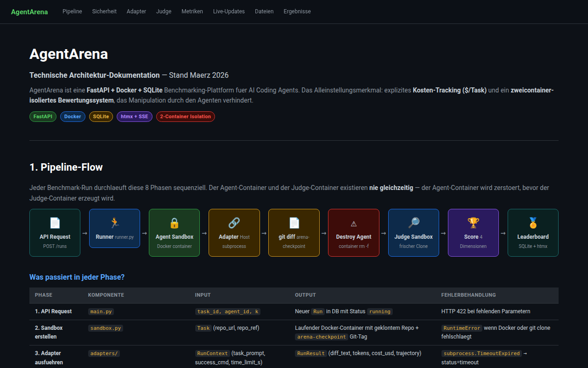Go to the Judge nav section
The image size is (588, 368).
tap(164, 11)
